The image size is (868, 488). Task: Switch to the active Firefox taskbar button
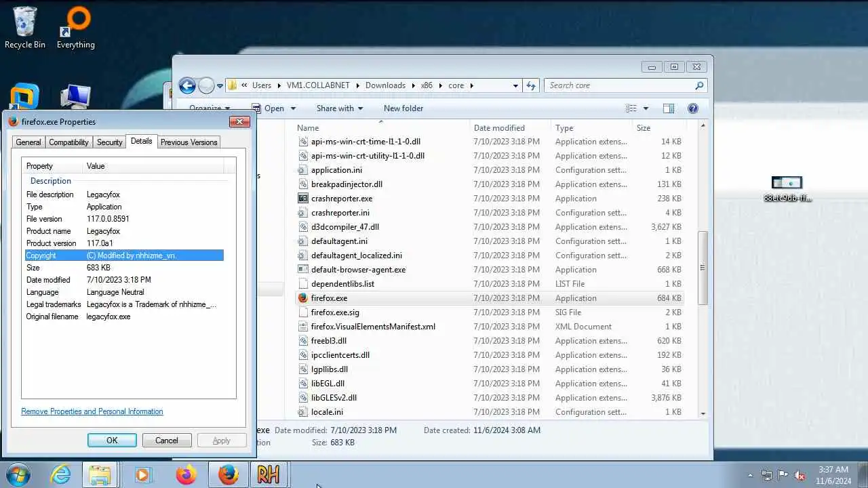pyautogui.click(x=228, y=474)
